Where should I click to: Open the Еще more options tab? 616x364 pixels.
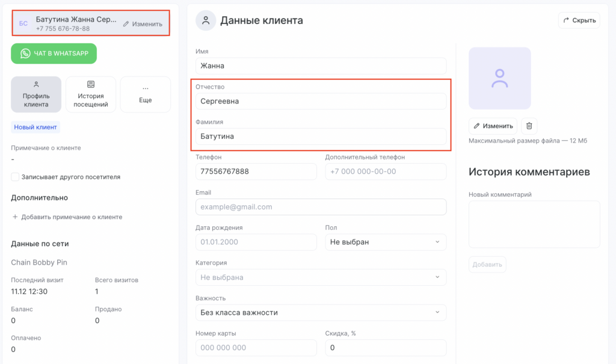tap(145, 94)
